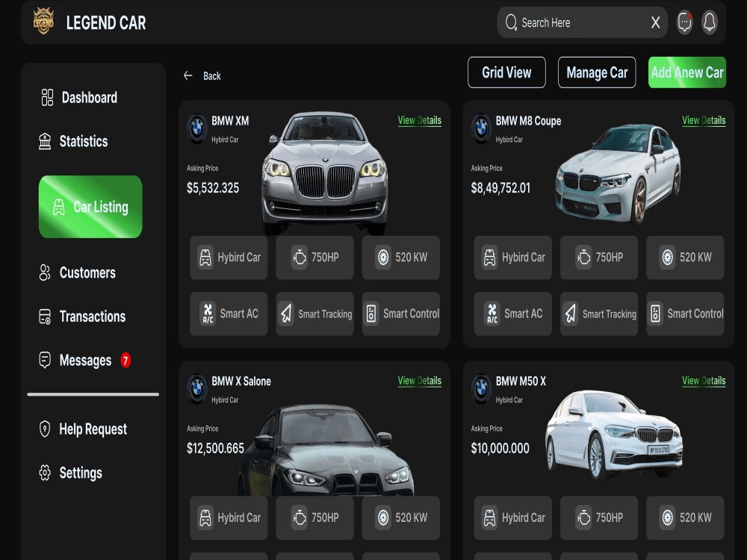Click the Add Anew Car button
This screenshot has height=560, width=747.
pos(687,72)
